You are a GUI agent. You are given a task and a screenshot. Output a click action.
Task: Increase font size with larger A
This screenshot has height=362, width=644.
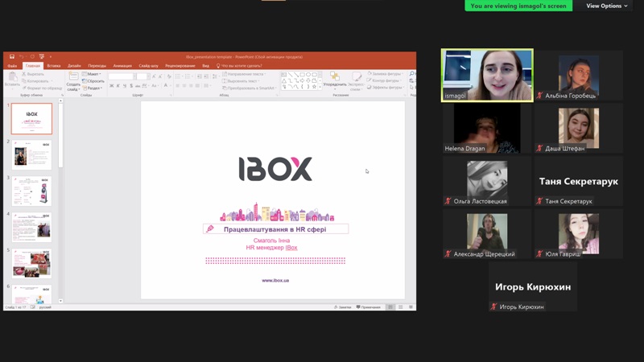tap(154, 76)
